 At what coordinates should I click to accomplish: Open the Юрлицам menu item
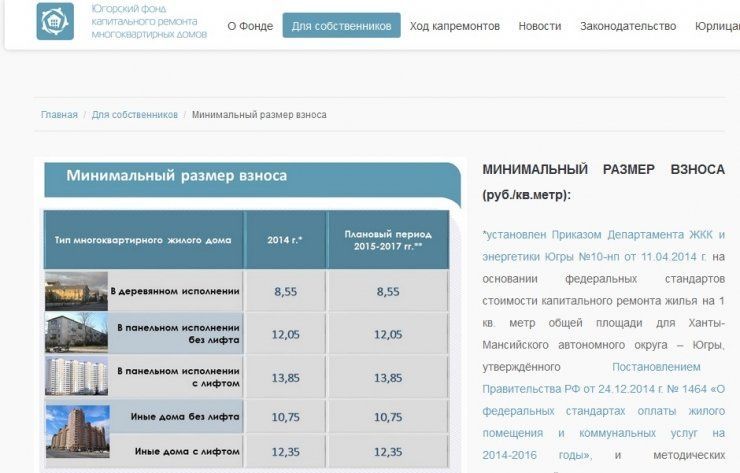tap(717, 26)
